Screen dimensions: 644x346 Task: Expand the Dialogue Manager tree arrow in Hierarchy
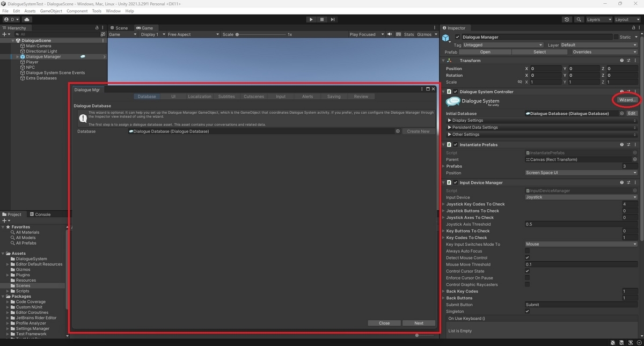(x=18, y=56)
